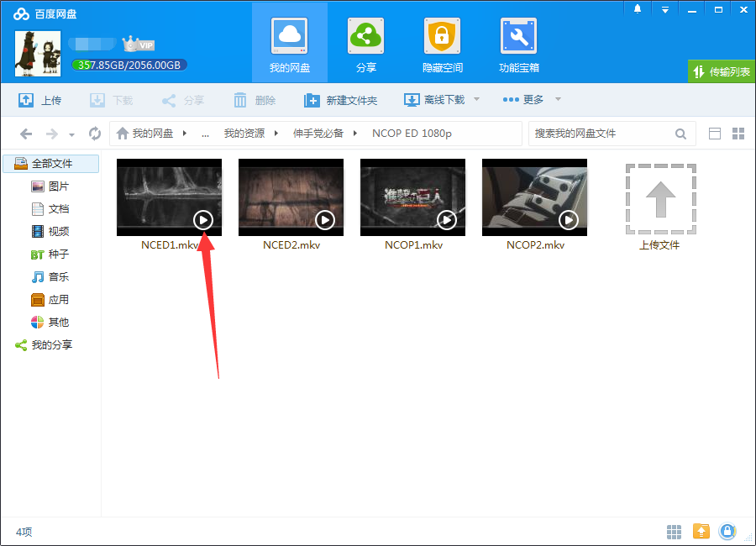
Task: Navigate to 伸手党必备 breadcrumb
Action: click(x=318, y=133)
